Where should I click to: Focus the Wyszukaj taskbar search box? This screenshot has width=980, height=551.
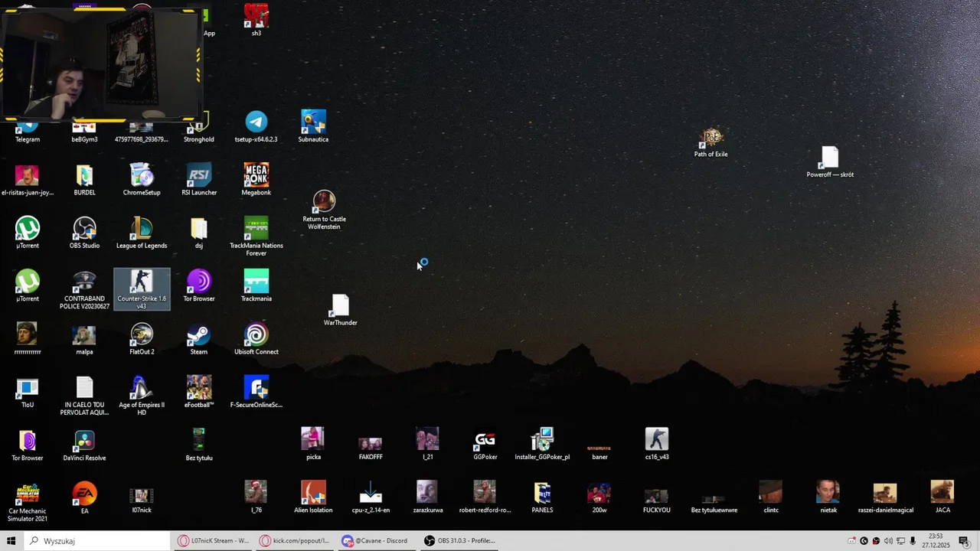96,541
